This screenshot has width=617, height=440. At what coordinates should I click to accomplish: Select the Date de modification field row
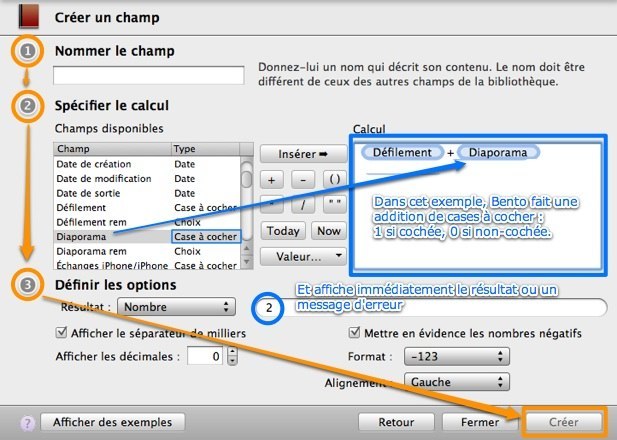pos(147,179)
